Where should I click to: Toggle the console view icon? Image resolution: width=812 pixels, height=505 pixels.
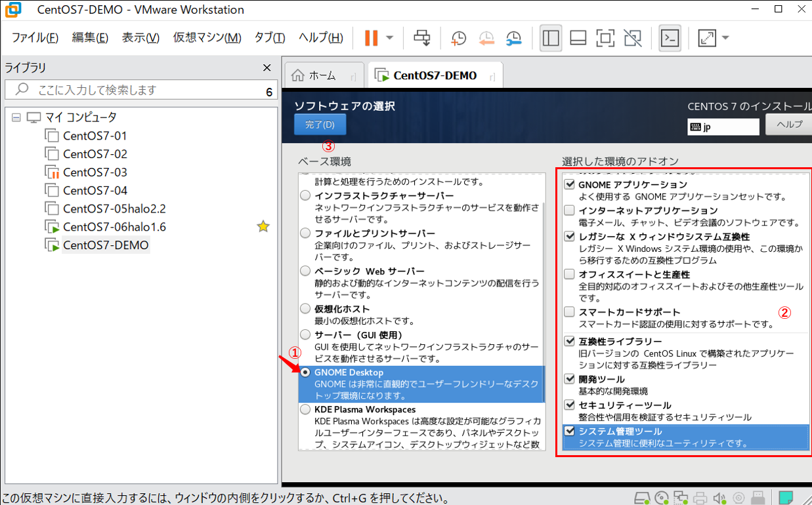670,38
